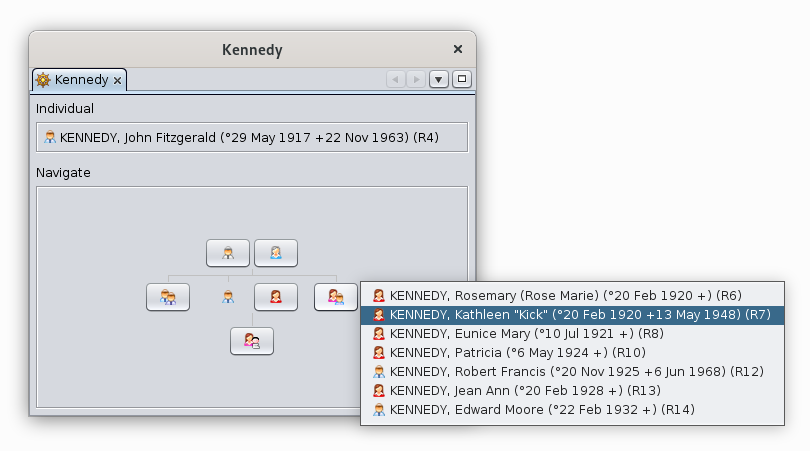Open the mother navigation button

(276, 253)
